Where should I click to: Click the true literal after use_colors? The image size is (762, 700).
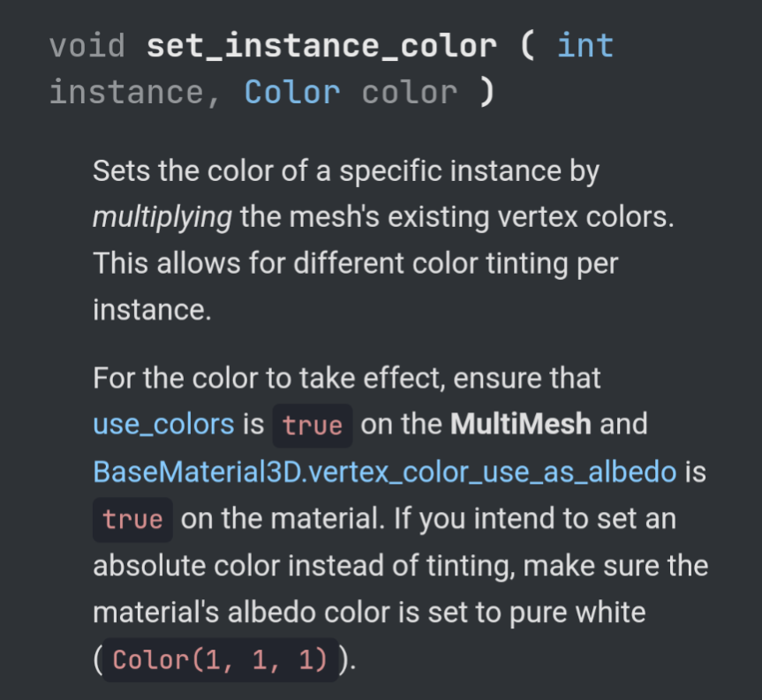[x=313, y=425]
